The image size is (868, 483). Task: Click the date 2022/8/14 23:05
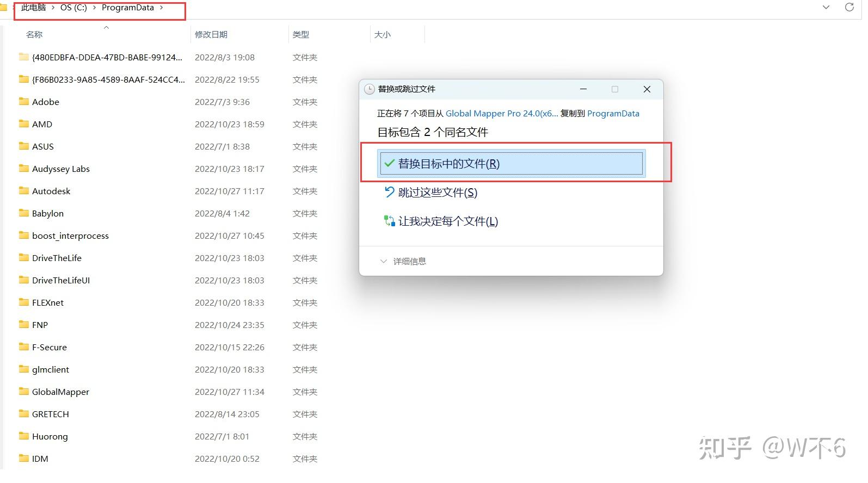tap(227, 414)
